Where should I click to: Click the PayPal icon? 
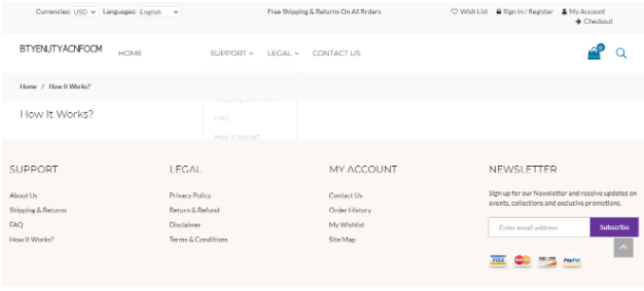coord(572,261)
